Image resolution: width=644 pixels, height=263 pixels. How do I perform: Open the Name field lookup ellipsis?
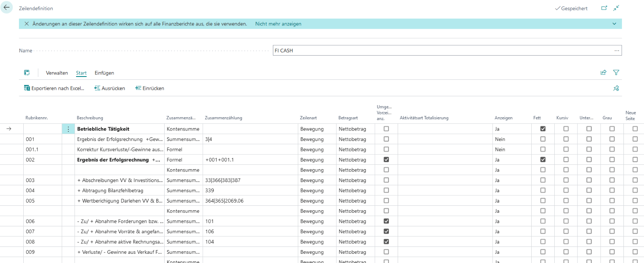click(617, 50)
